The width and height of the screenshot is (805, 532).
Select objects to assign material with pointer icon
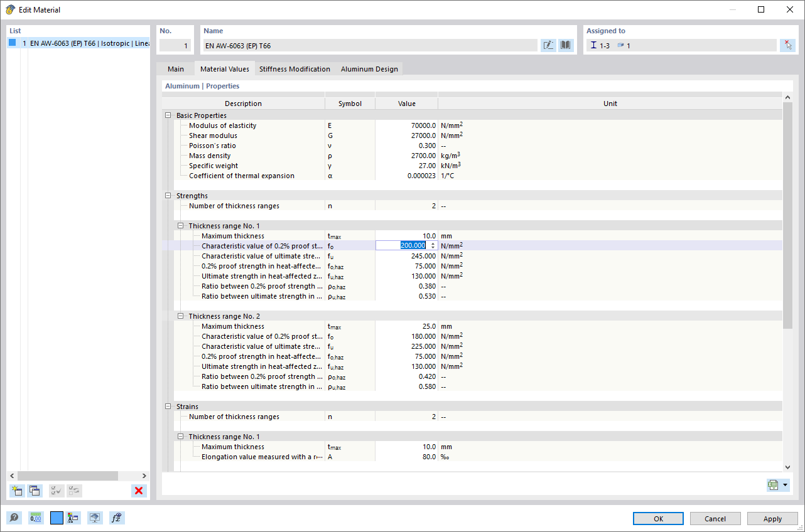pos(787,45)
